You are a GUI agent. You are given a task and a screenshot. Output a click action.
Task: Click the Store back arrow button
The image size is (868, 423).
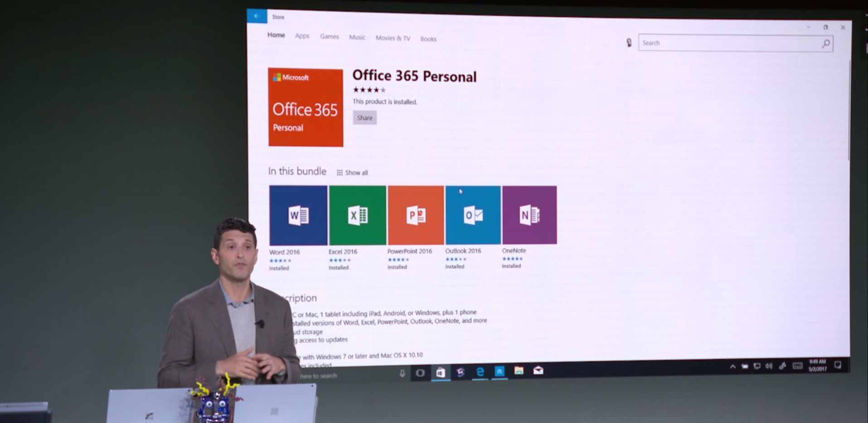(257, 16)
